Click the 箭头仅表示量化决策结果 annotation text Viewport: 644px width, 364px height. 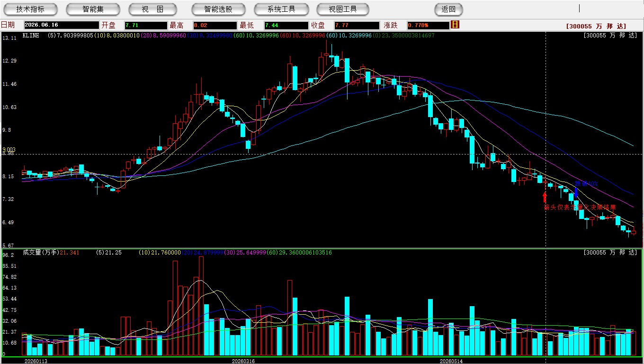coord(580,207)
